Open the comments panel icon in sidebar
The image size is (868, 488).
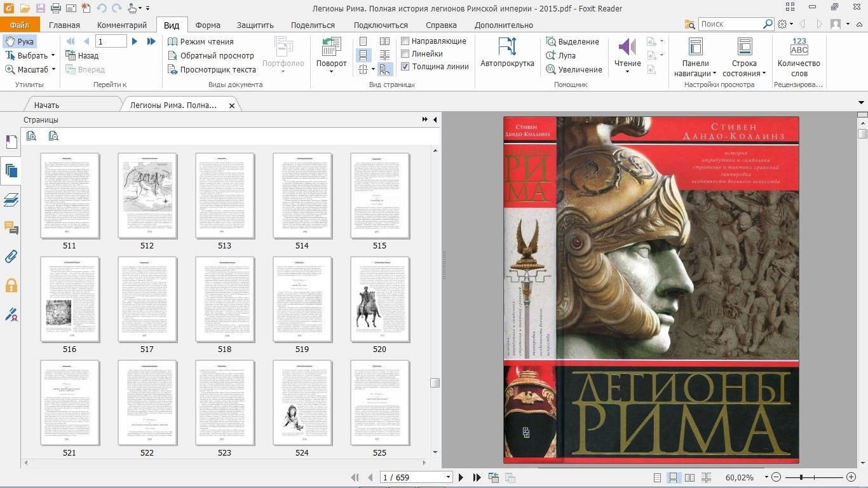[x=11, y=227]
